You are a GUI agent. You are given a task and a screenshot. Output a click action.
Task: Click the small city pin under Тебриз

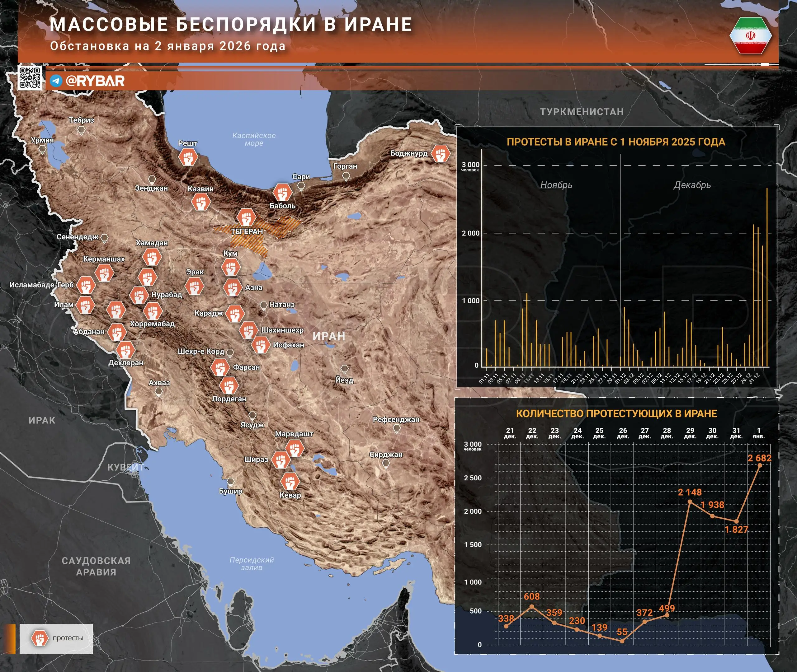[81, 131]
